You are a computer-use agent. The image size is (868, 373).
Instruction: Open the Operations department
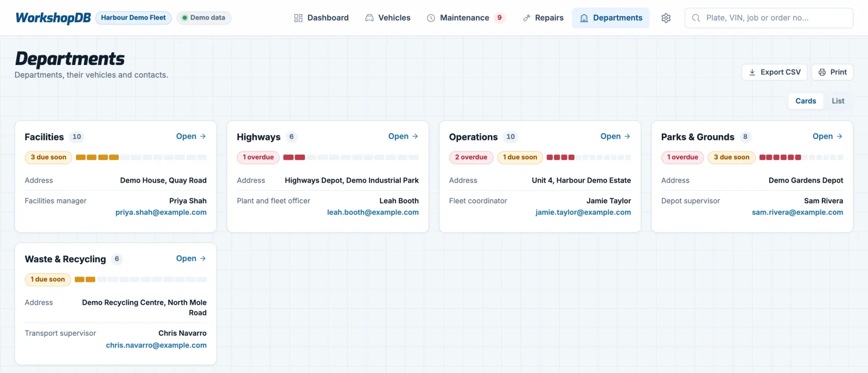pos(615,137)
